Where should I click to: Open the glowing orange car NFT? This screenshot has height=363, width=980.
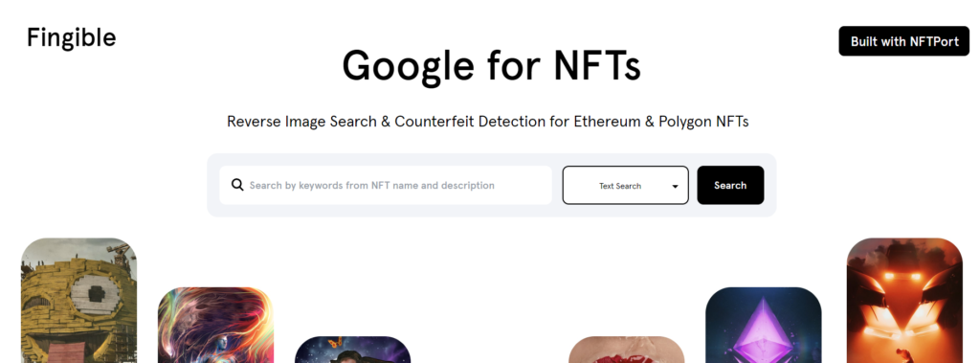click(904, 301)
